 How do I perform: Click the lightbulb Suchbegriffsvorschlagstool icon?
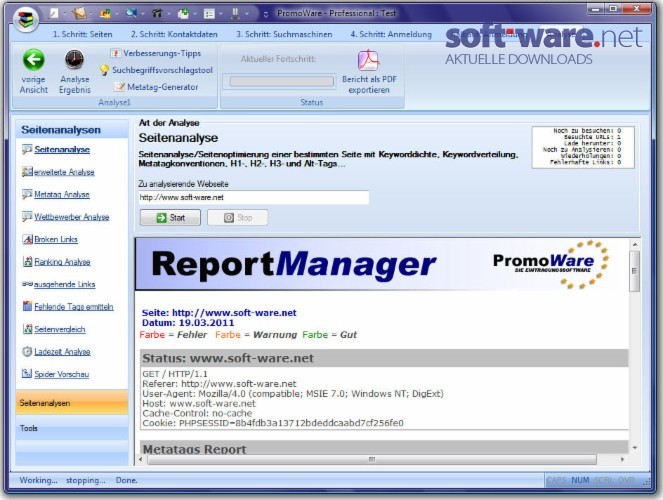(104, 70)
